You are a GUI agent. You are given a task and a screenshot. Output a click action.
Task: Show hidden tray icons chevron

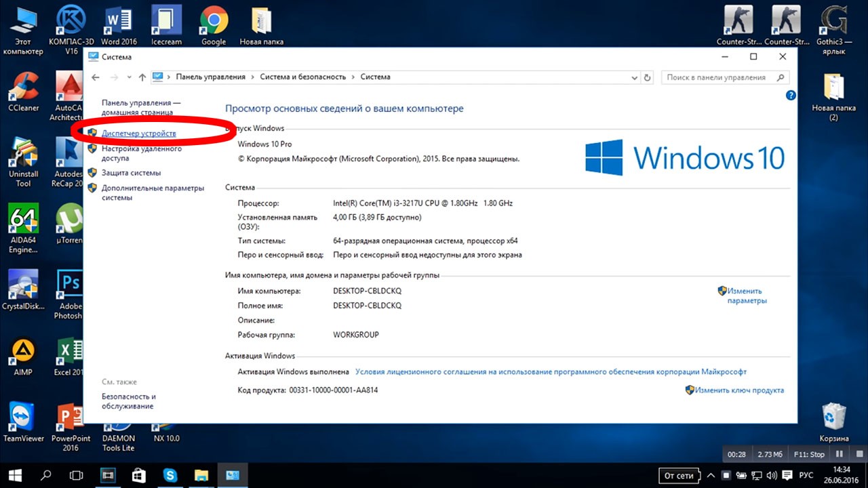click(710, 475)
